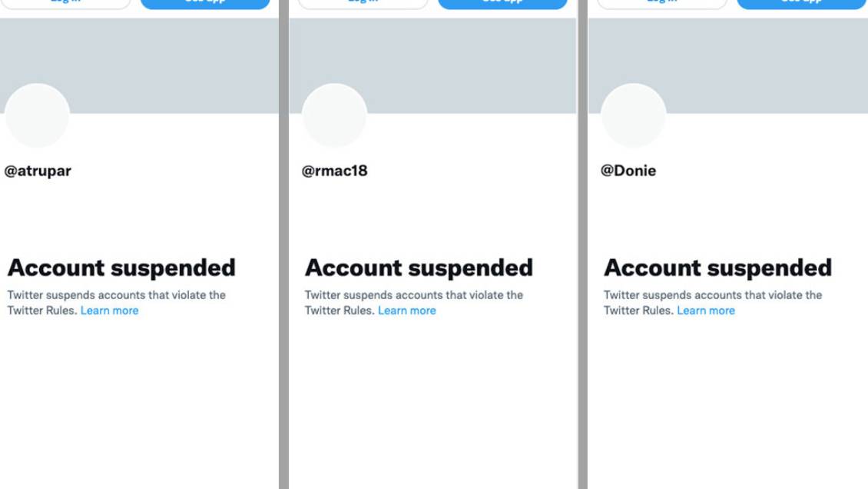Image resolution: width=868 pixels, height=489 pixels.
Task: Click @rmac18's blank profile avatar
Action: click(x=334, y=115)
